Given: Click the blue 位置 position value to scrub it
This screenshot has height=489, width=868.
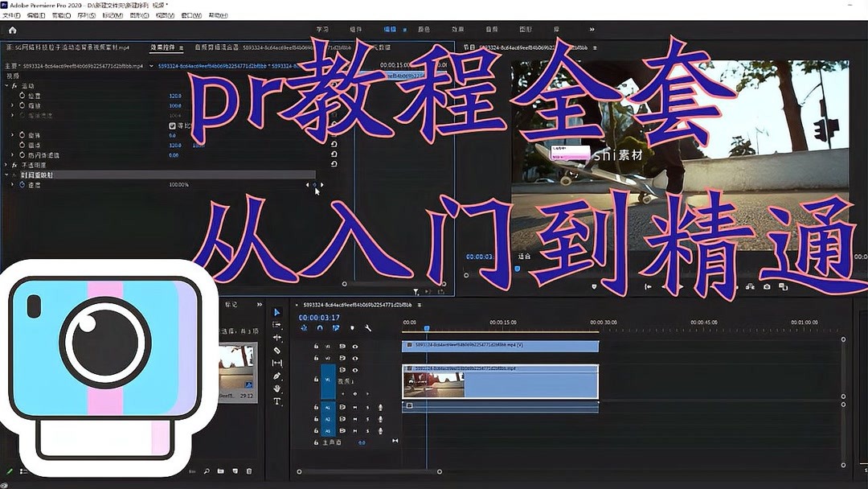Looking at the screenshot, I should pos(174,97).
